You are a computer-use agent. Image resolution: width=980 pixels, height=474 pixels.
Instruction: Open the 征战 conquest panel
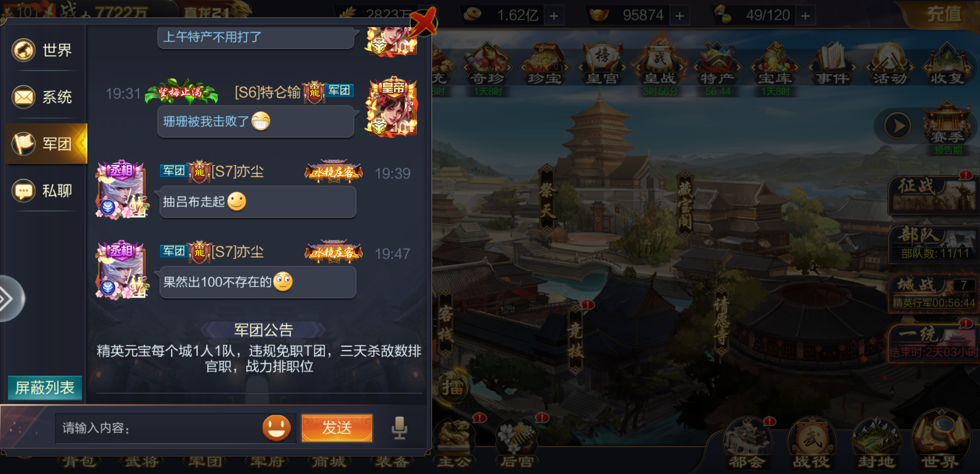coord(933,193)
